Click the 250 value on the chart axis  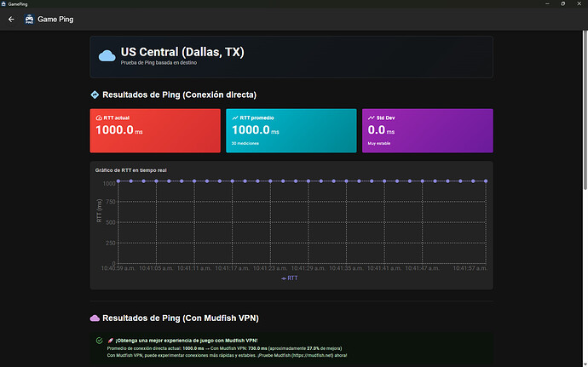111,243
